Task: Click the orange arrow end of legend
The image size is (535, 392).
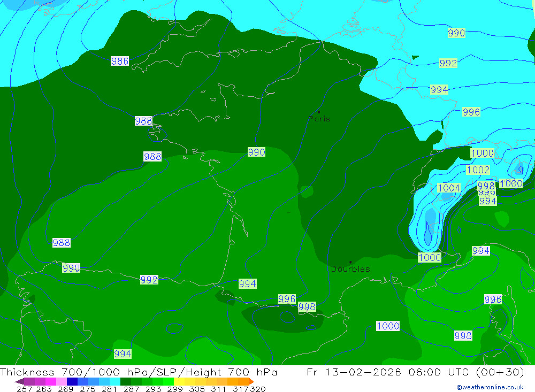Action: point(251,381)
